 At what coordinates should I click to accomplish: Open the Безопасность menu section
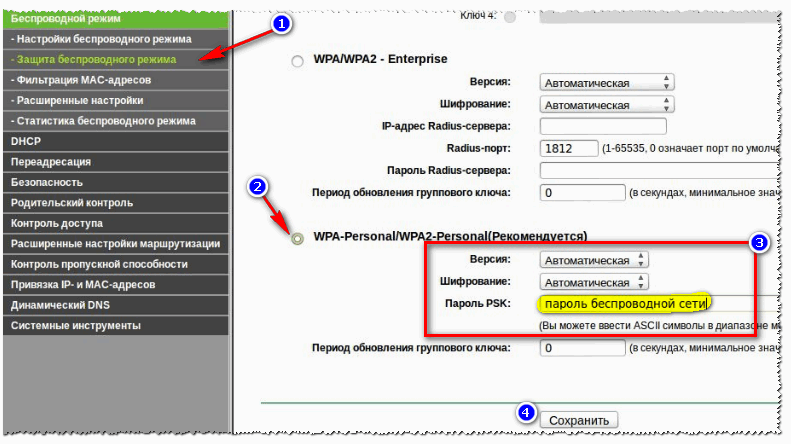click(x=116, y=182)
